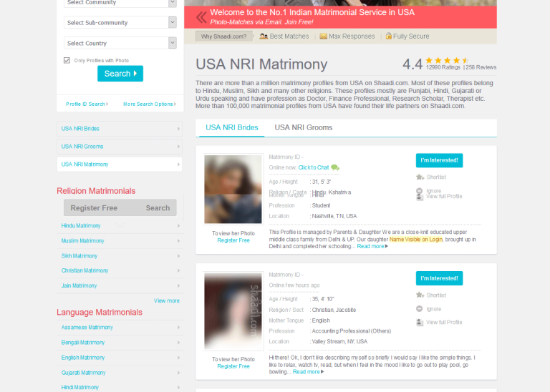Open Profile ID Search link

tap(87, 104)
